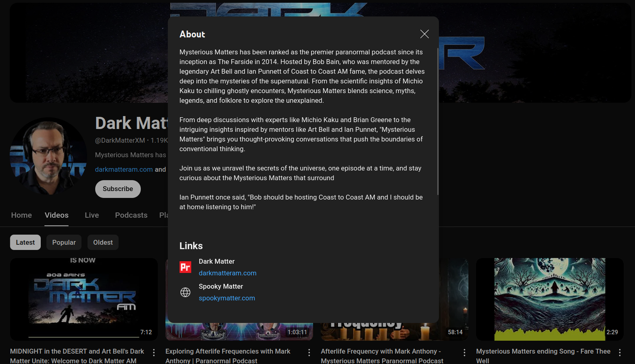Open title Afterlife Frequency with Mark Anthony

point(382,356)
